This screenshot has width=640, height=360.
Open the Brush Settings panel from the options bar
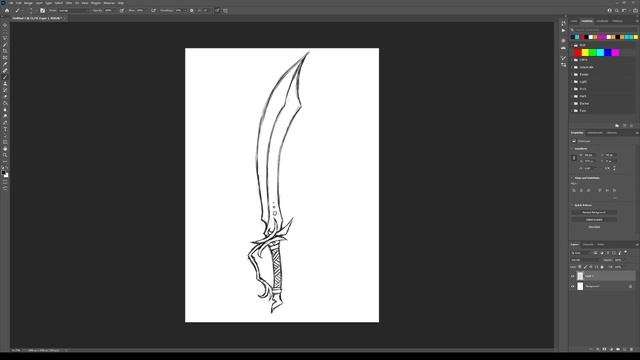click(42, 11)
